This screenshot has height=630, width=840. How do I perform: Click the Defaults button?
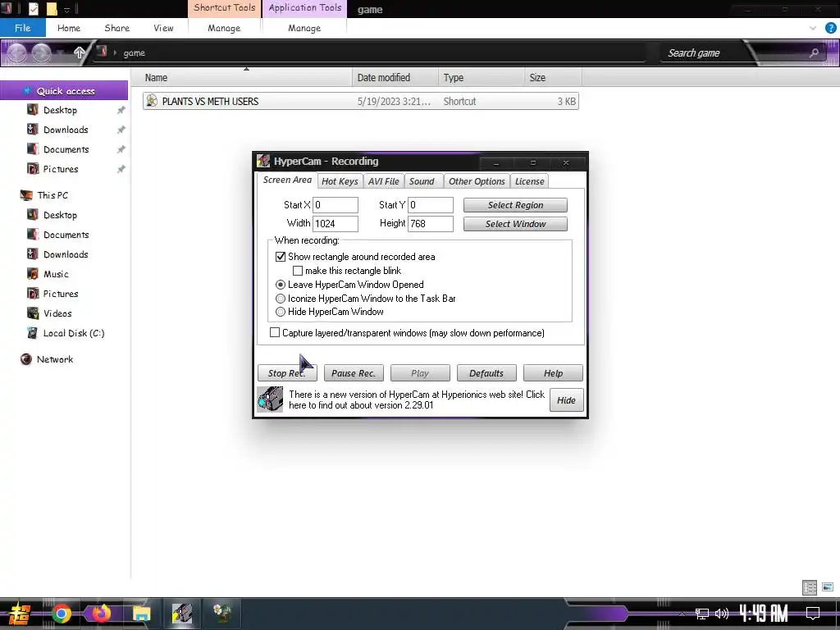pos(486,373)
